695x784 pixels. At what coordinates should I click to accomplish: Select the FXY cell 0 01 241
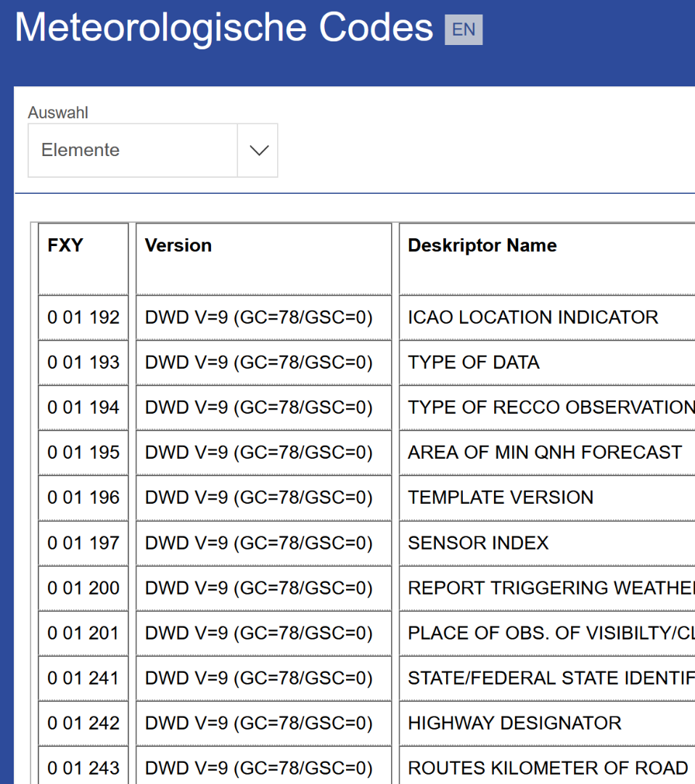(83, 678)
